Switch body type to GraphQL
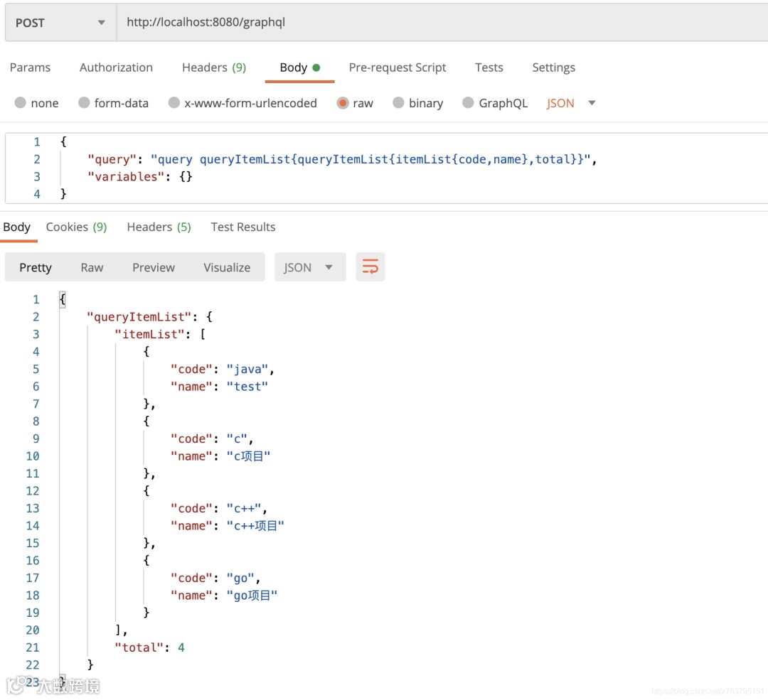768x700 pixels. 468,103
